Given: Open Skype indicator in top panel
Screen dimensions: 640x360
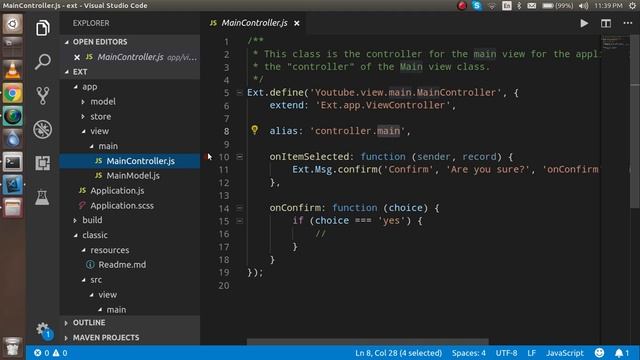Looking at the screenshot, I should pos(476,6).
